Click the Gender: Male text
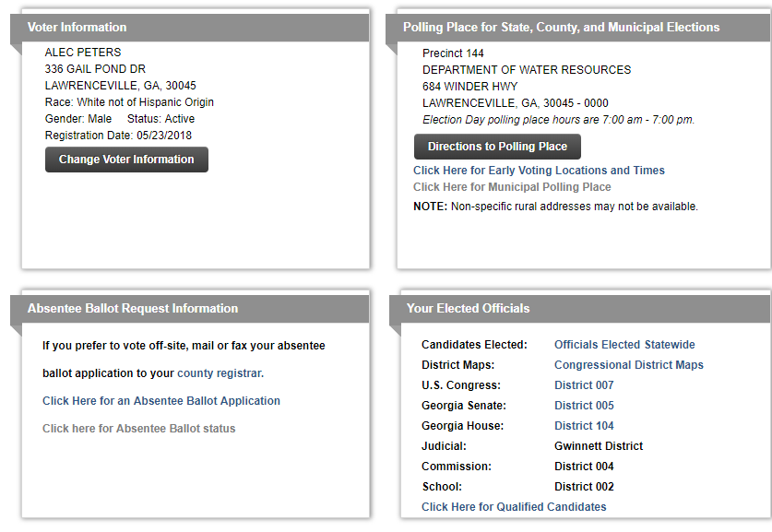772x532 pixels. pyautogui.click(x=78, y=119)
